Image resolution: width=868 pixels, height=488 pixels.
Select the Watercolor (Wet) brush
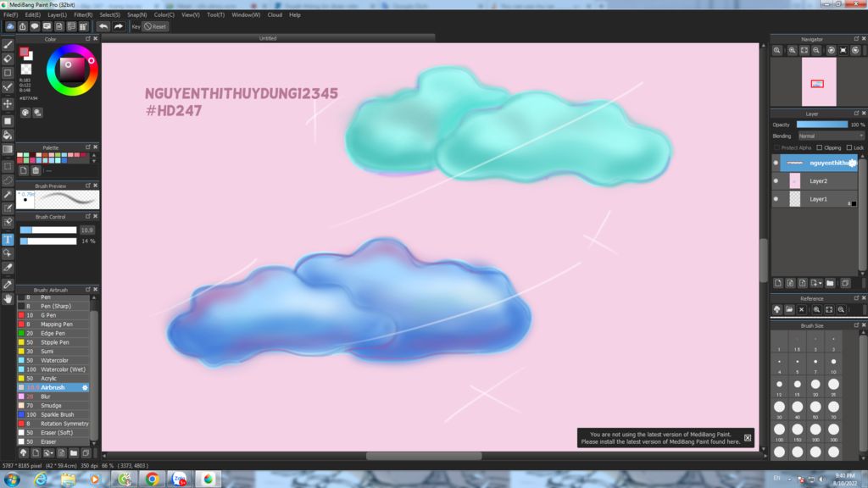click(x=53, y=369)
